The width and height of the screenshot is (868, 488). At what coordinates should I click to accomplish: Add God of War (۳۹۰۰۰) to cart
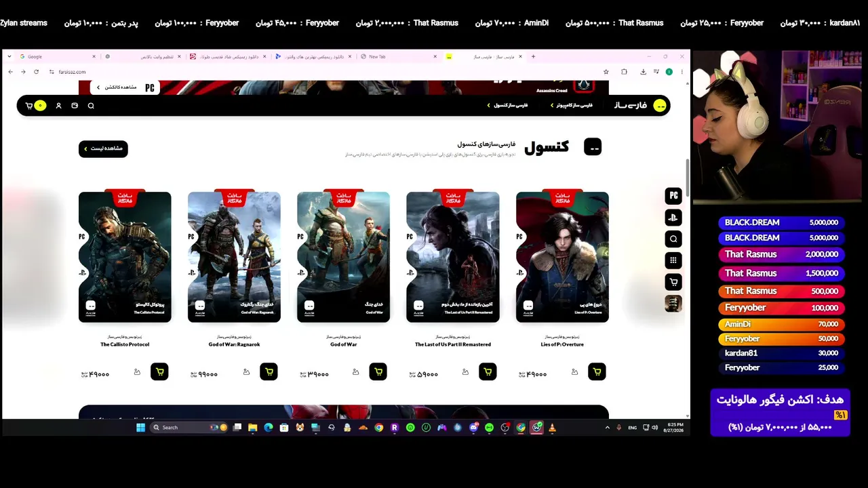378,371
